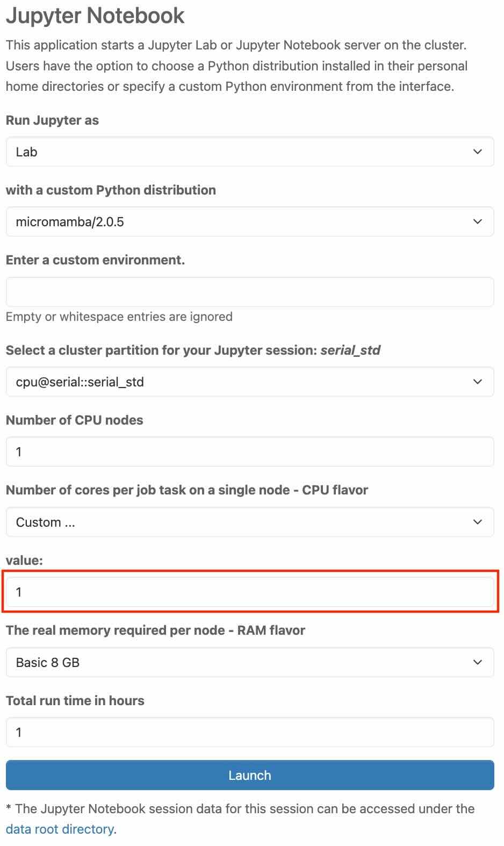Click the chevron arrow beside cpu@serial::serial_std

point(477,382)
